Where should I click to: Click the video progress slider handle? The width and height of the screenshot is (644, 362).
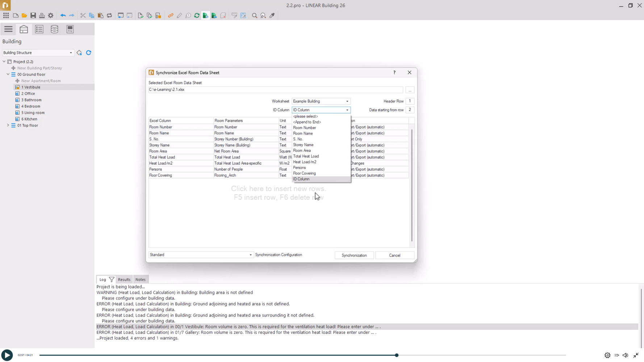point(397,355)
